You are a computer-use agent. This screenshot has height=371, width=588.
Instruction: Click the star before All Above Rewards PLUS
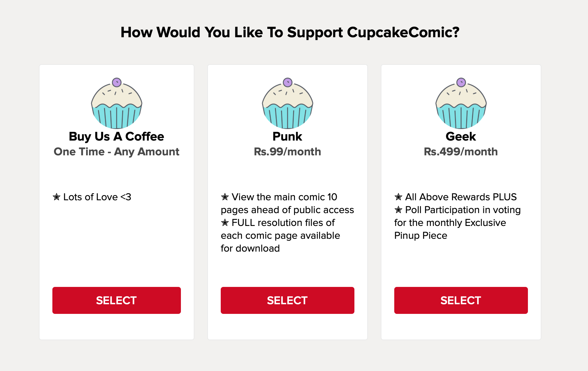pyautogui.click(x=398, y=197)
